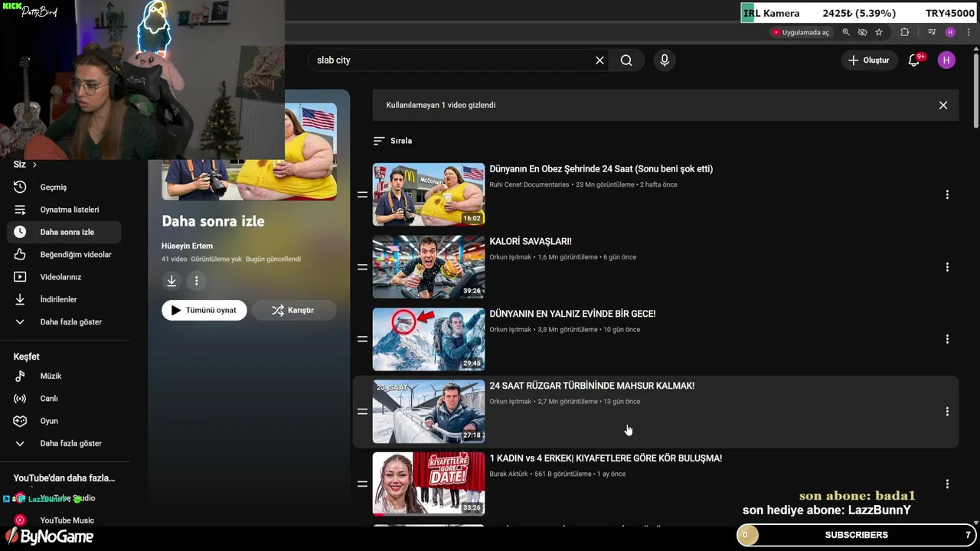The width and height of the screenshot is (980, 551).
Task: Open 'DÜNYANIN EN YALNIZ EVİNDE' video thumbnail
Action: (429, 339)
